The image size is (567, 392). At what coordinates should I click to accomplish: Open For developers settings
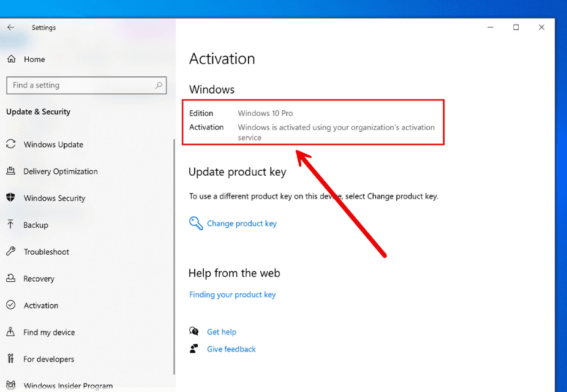point(49,360)
